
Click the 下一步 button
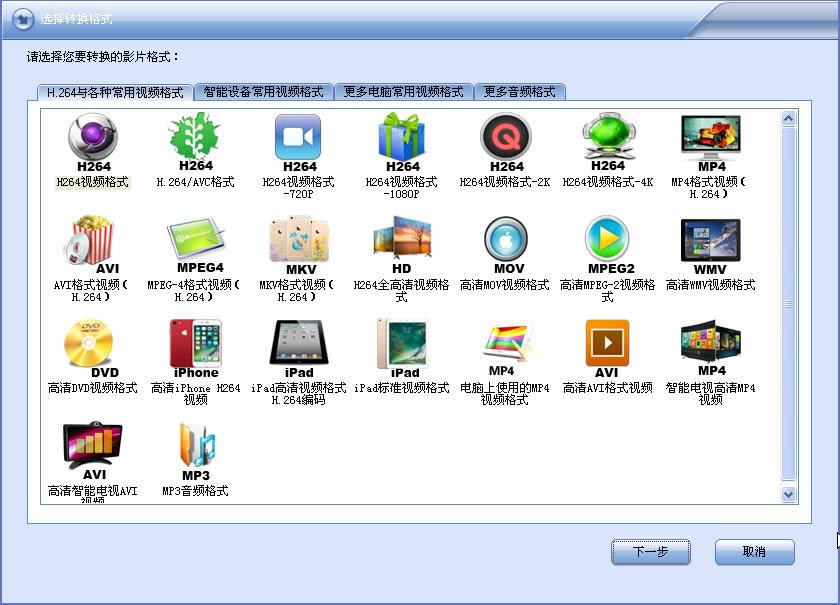point(650,551)
